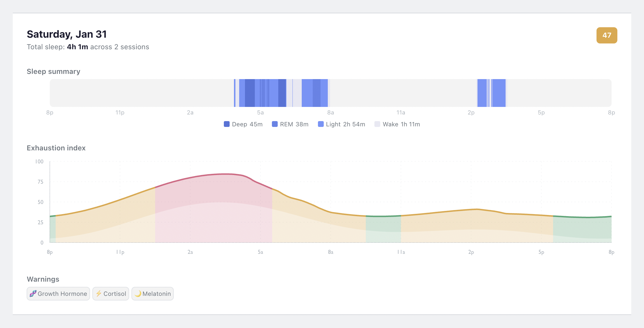Click the Growth Hormone warning chip
This screenshot has height=328, width=644.
(58, 294)
